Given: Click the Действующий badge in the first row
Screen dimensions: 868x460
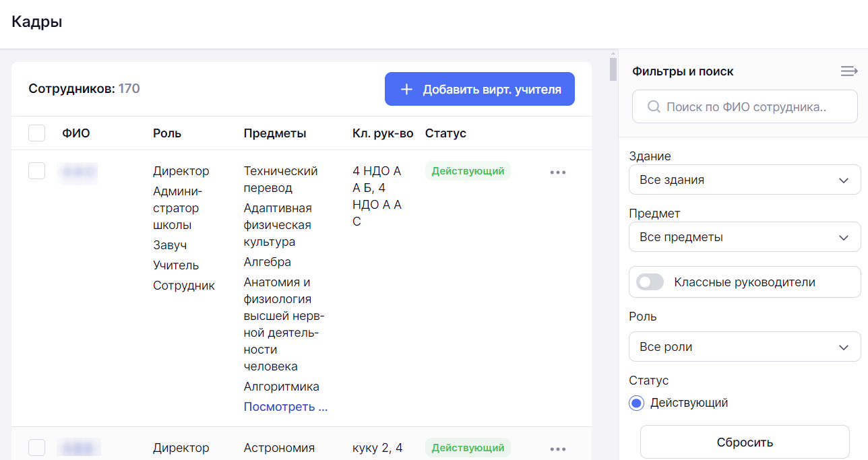Looking at the screenshot, I should pyautogui.click(x=468, y=171).
